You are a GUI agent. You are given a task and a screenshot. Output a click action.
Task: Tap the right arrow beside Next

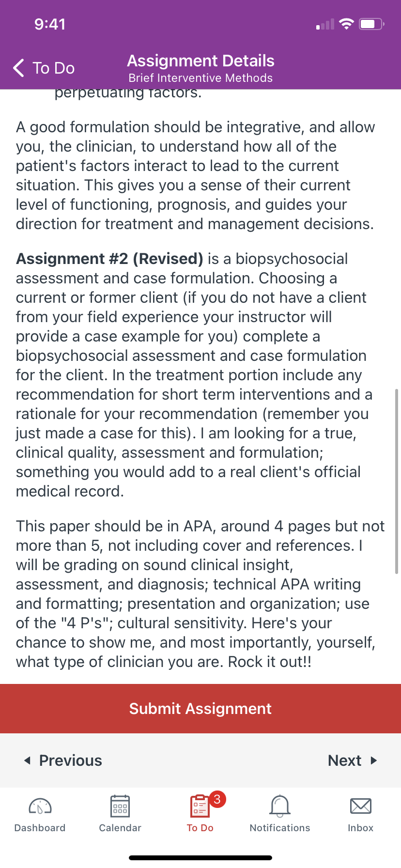[373, 760]
